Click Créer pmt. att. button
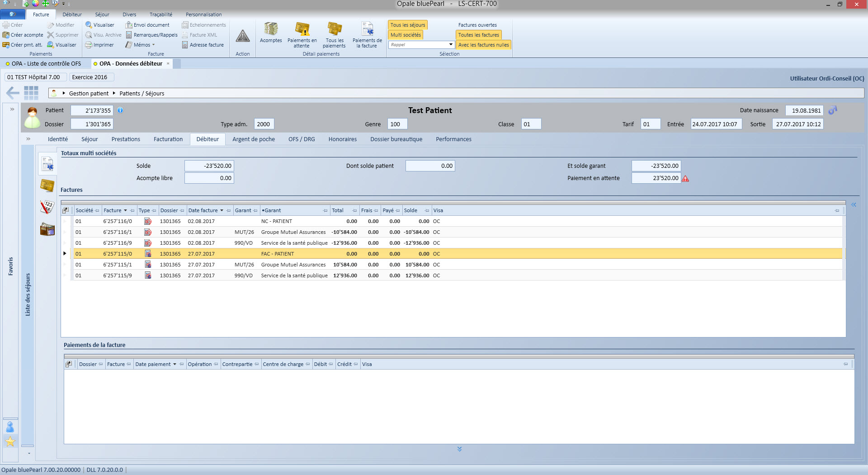The width and height of the screenshot is (868, 475). coord(23,45)
